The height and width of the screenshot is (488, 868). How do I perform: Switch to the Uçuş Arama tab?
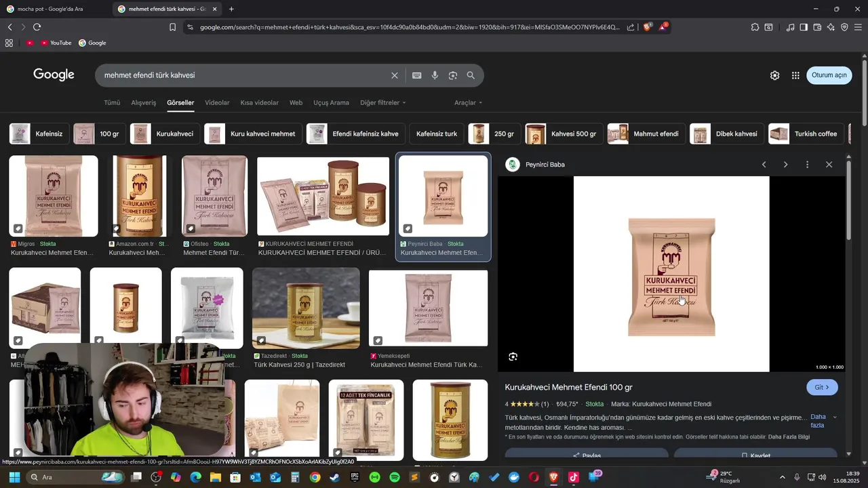[x=331, y=103]
